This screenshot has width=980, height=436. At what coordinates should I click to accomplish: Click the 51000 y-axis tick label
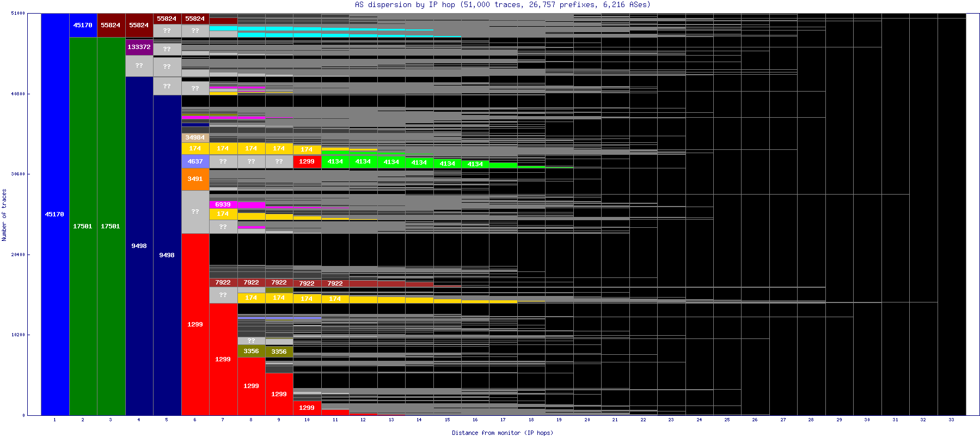point(18,13)
